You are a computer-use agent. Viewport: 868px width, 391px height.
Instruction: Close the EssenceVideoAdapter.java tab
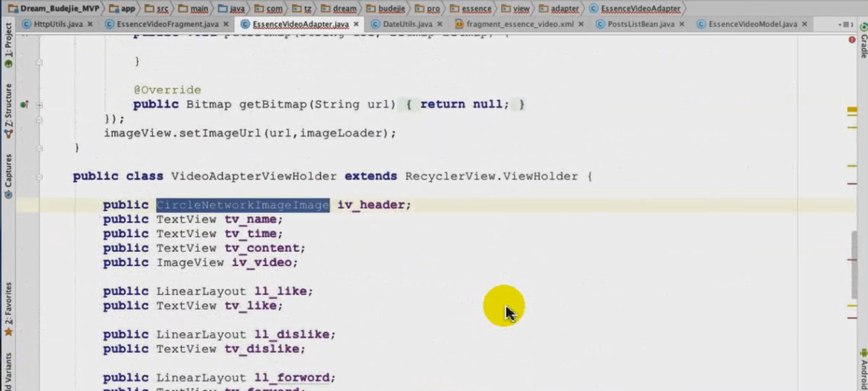(x=356, y=24)
